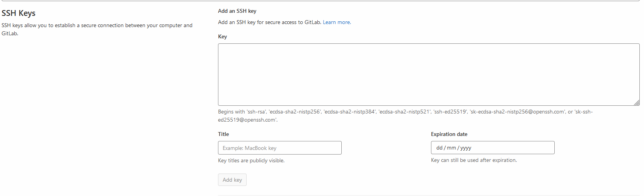Click the Expiration date label
Image resolution: width=644 pixels, height=196 pixels.
point(449,134)
